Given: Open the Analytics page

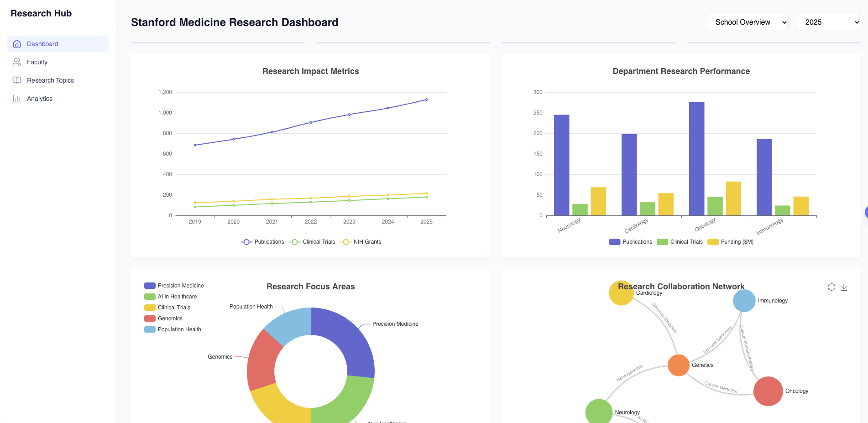Looking at the screenshot, I should click(x=40, y=99).
